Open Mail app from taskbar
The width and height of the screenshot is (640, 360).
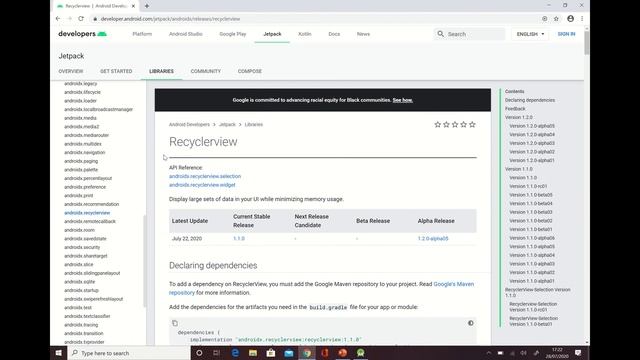289,353
